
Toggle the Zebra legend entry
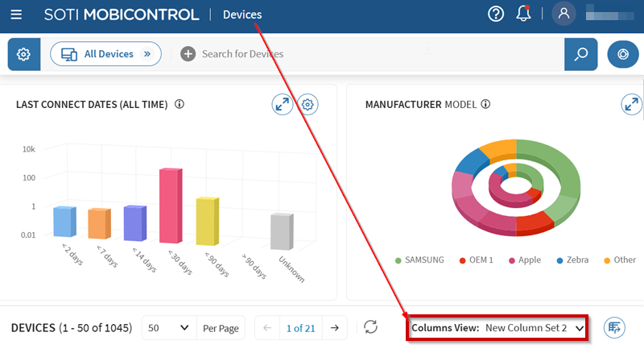pos(571,260)
